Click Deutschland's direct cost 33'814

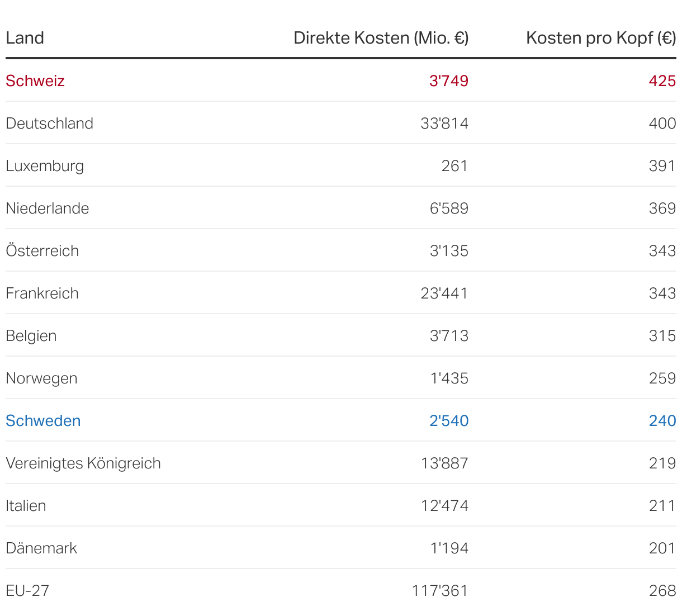[x=444, y=124]
